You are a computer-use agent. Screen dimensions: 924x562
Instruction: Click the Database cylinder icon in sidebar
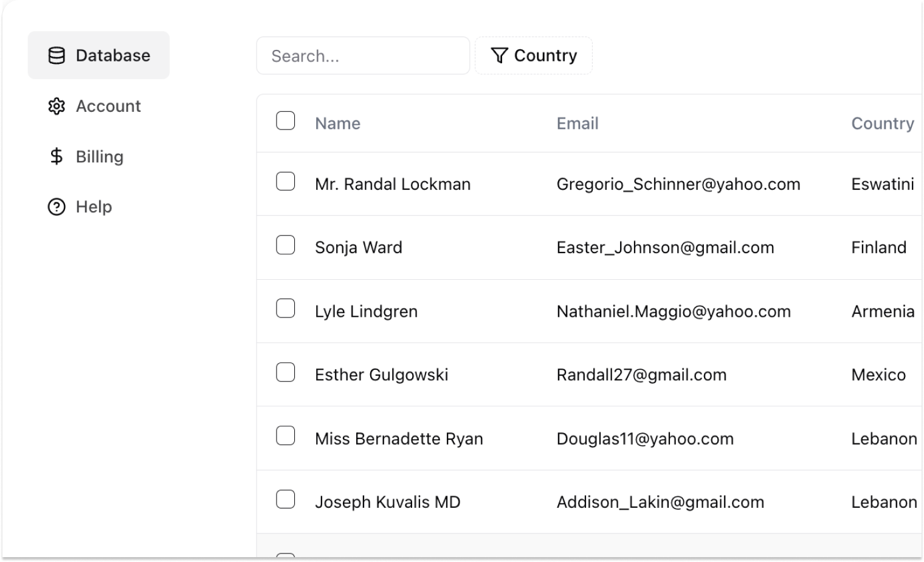[x=57, y=56]
